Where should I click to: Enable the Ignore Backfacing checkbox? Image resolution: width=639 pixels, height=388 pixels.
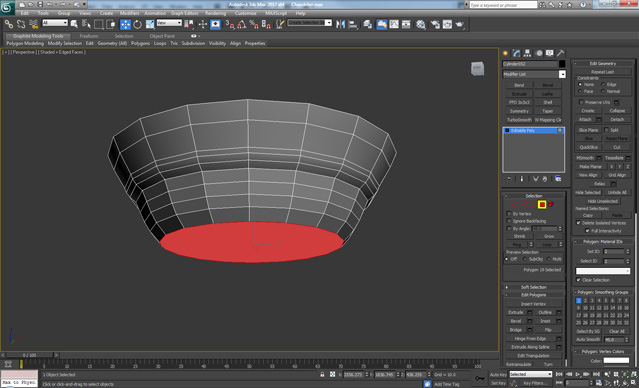pos(509,221)
